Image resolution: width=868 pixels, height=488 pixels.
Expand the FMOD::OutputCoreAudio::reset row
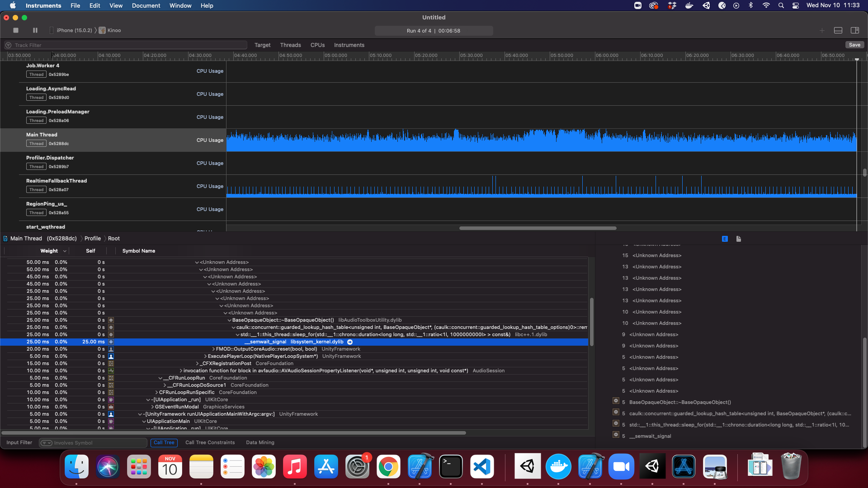213,349
